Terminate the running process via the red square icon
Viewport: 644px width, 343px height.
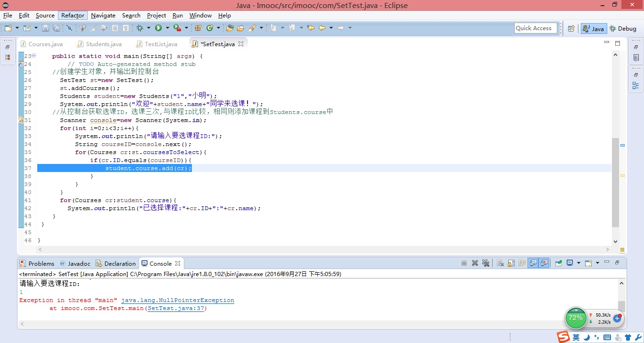pos(464,263)
